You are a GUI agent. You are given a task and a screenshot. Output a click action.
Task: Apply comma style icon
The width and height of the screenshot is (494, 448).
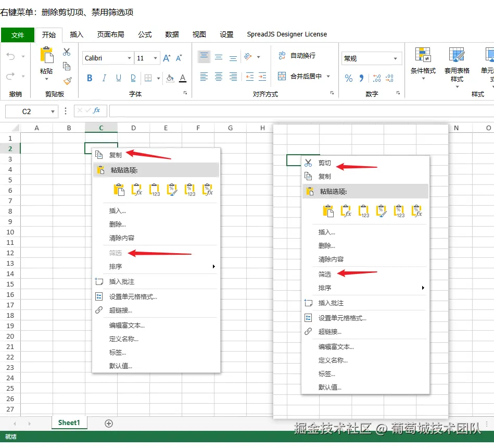coord(361,78)
